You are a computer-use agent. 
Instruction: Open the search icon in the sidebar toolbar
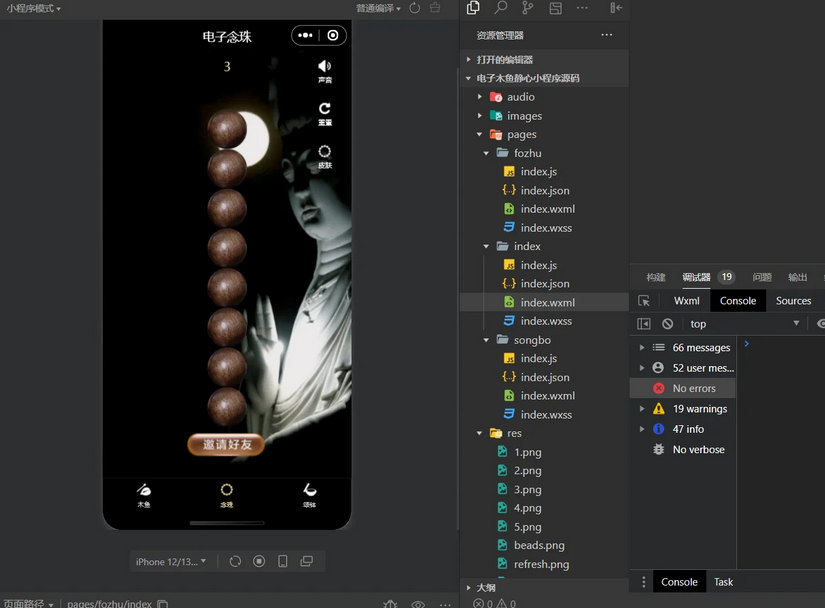point(500,8)
